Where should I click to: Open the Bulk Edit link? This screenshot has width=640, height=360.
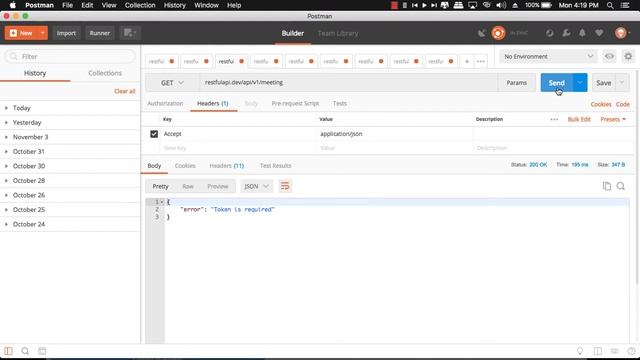[579, 120]
